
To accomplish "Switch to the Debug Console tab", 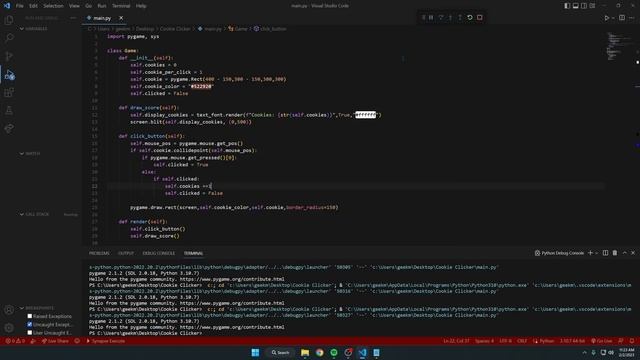I will pyautogui.click(x=158, y=253).
